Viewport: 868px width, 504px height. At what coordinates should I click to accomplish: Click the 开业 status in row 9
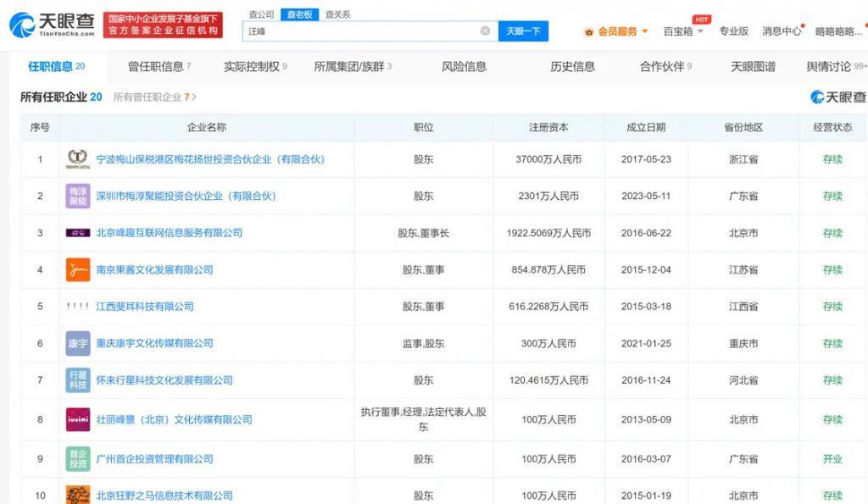pyautogui.click(x=832, y=459)
